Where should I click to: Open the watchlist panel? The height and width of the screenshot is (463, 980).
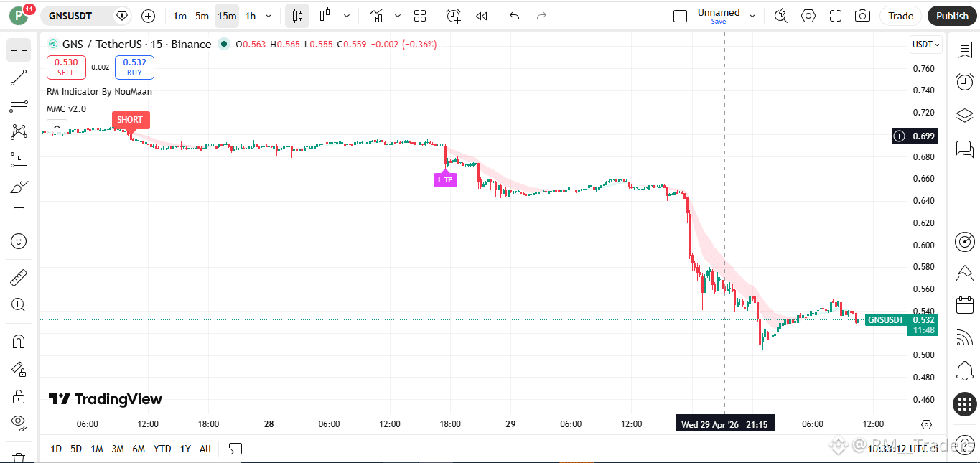pyautogui.click(x=965, y=50)
